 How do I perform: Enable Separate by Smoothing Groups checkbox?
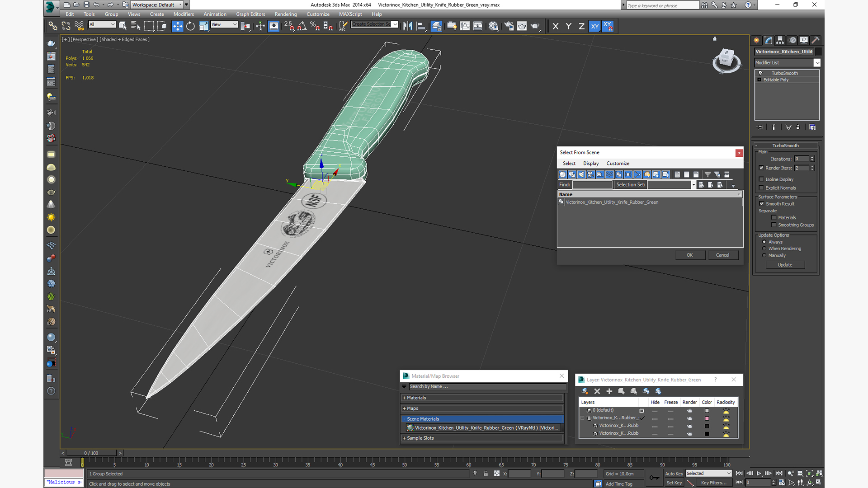point(774,225)
